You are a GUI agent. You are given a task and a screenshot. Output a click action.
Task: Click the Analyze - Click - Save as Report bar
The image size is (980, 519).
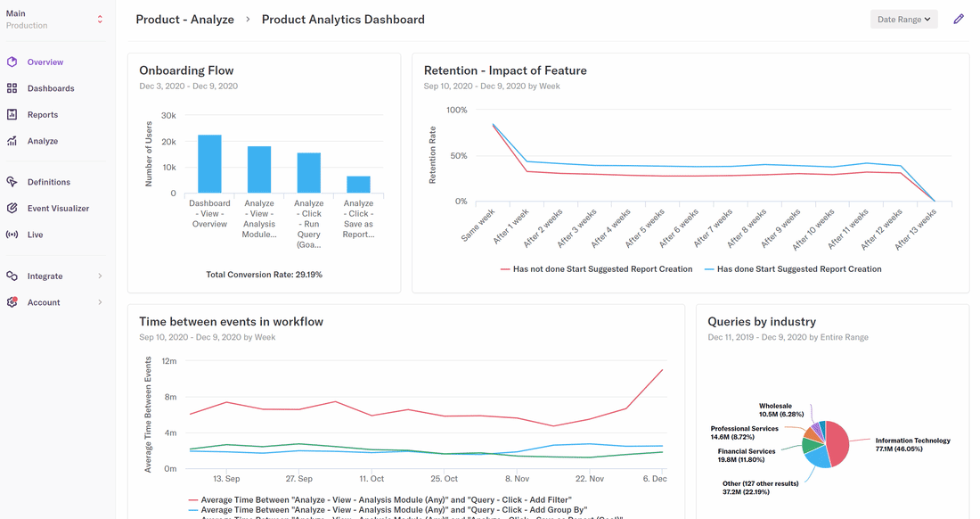(x=358, y=185)
